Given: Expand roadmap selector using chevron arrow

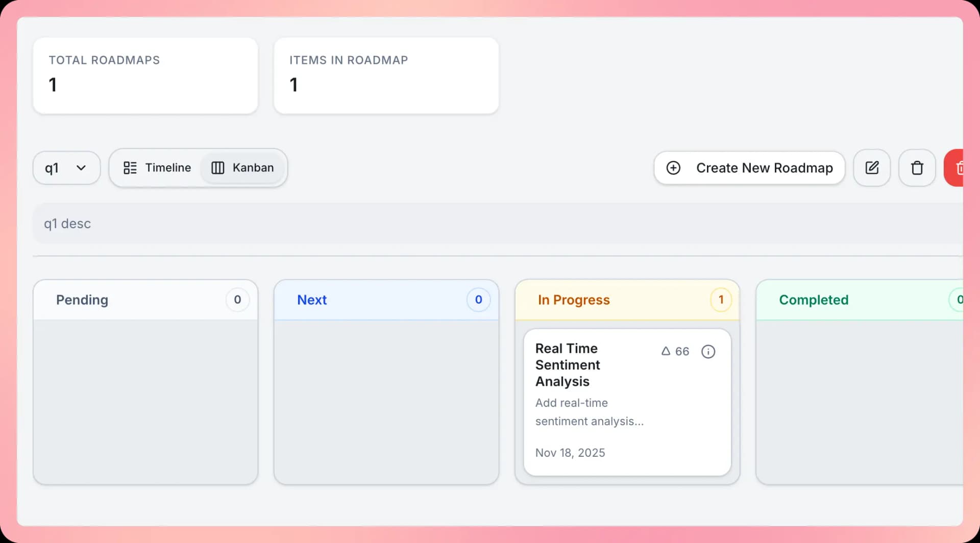Looking at the screenshot, I should pyautogui.click(x=81, y=168).
